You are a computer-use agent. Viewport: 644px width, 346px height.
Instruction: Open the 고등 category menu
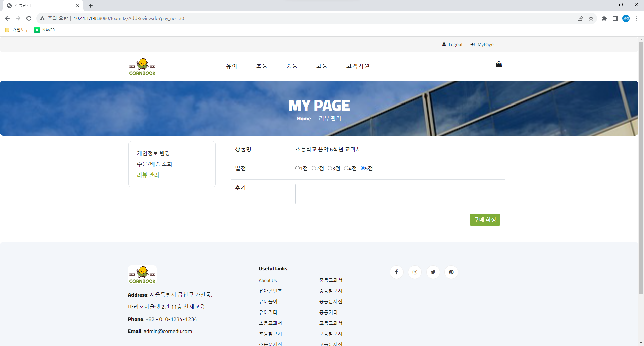click(x=322, y=66)
